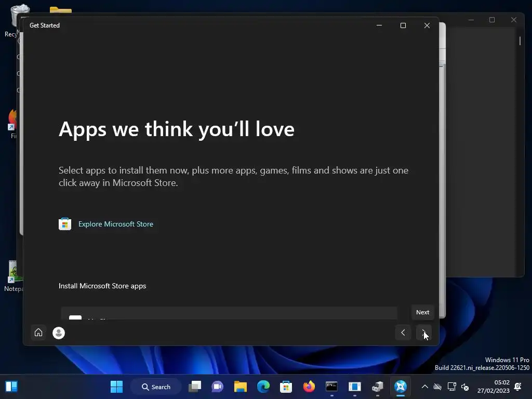
Task: Open the Windows Start menu
Action: pos(117,387)
